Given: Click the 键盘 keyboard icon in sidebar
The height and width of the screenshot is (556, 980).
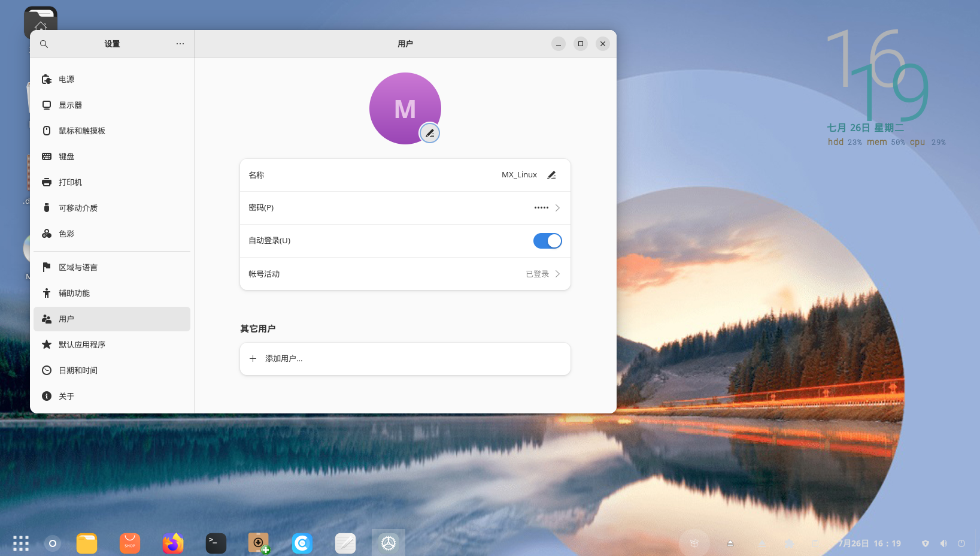Looking at the screenshot, I should point(47,156).
